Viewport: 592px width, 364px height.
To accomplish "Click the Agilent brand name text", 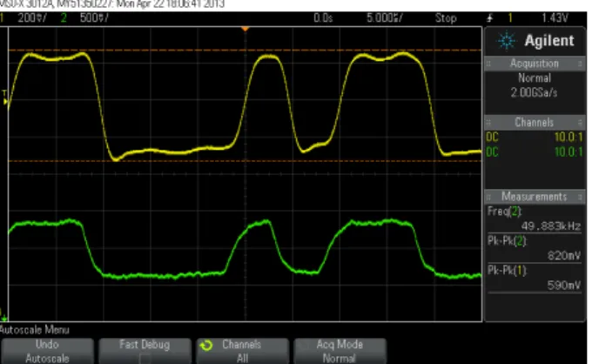I will tap(549, 40).
